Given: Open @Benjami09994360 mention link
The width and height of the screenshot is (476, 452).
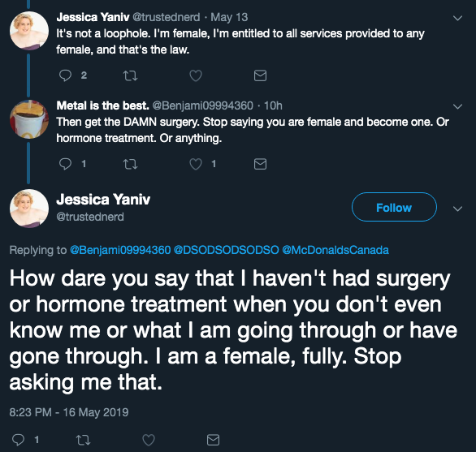Looking at the screenshot, I should tap(120, 250).
